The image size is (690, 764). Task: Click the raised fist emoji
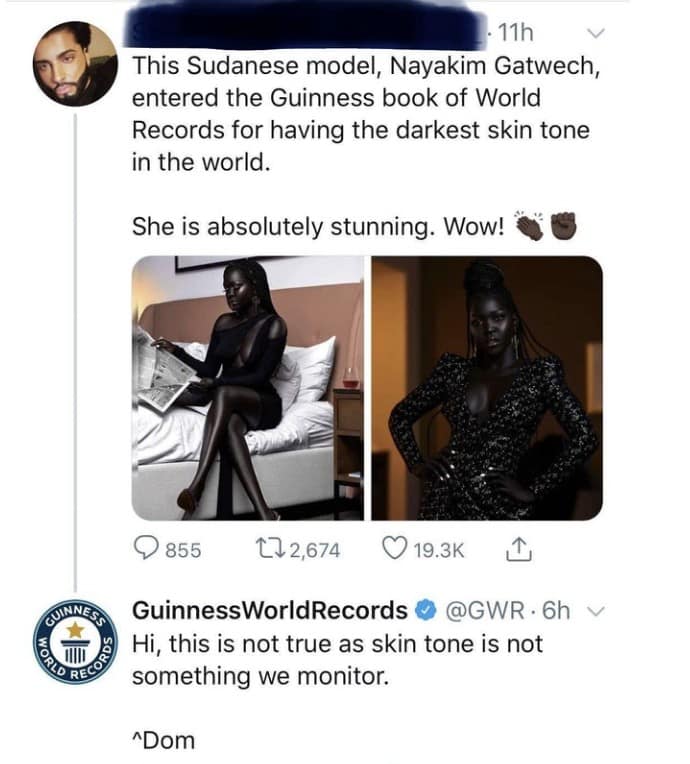pyautogui.click(x=563, y=226)
